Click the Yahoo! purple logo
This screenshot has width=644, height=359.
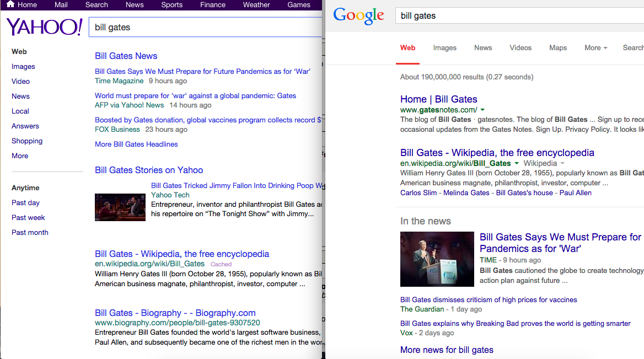point(44,27)
